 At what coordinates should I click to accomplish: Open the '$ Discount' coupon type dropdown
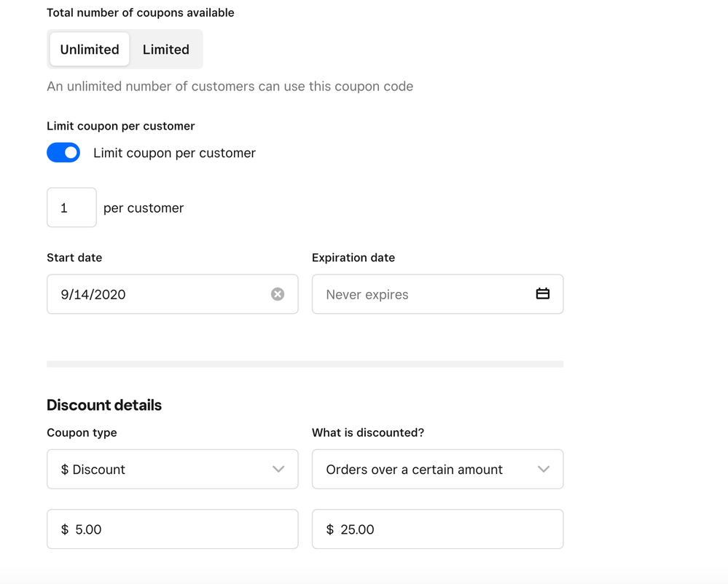(x=160, y=469)
